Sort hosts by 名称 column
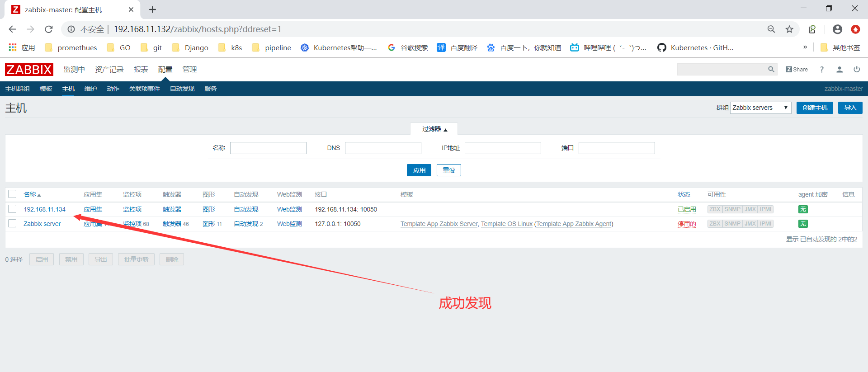This screenshot has width=868, height=372. pyautogui.click(x=32, y=194)
